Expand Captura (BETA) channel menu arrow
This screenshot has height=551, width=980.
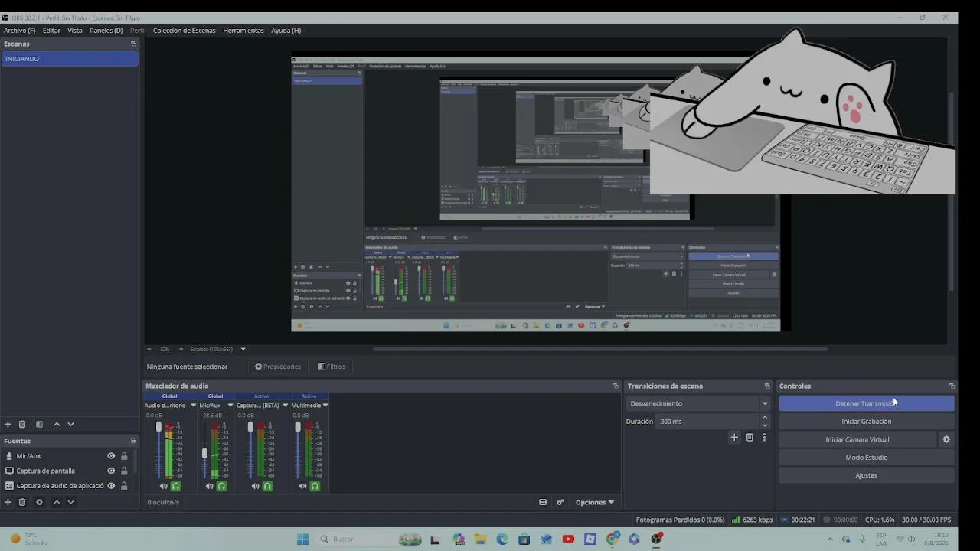pyautogui.click(x=285, y=405)
